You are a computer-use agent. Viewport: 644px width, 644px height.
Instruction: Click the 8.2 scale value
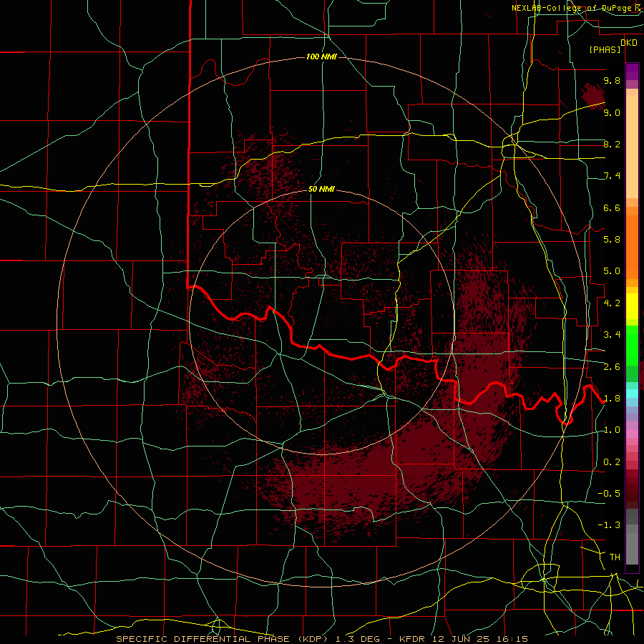click(612, 144)
